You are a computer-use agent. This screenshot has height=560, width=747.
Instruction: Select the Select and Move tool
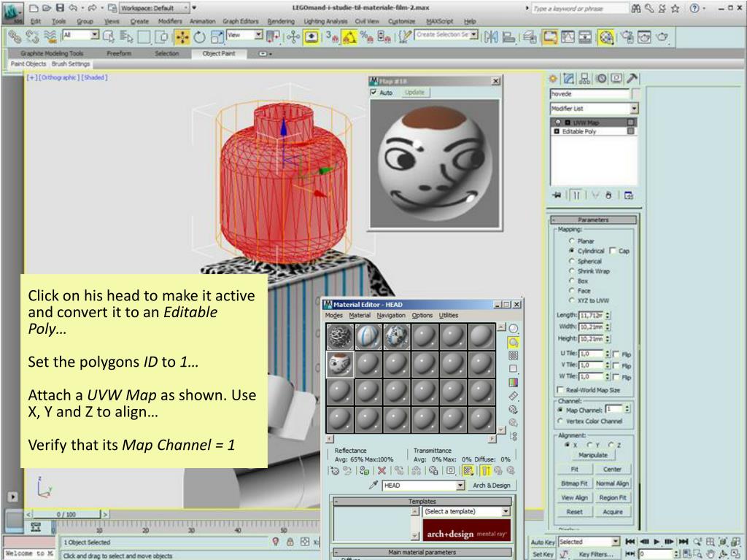(182, 37)
